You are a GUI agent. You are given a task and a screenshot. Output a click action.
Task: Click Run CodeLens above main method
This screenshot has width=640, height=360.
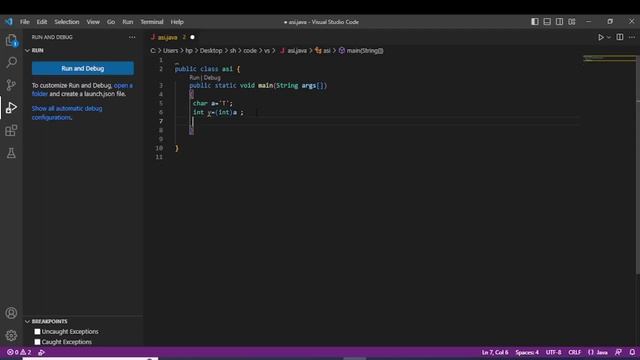[194, 78]
